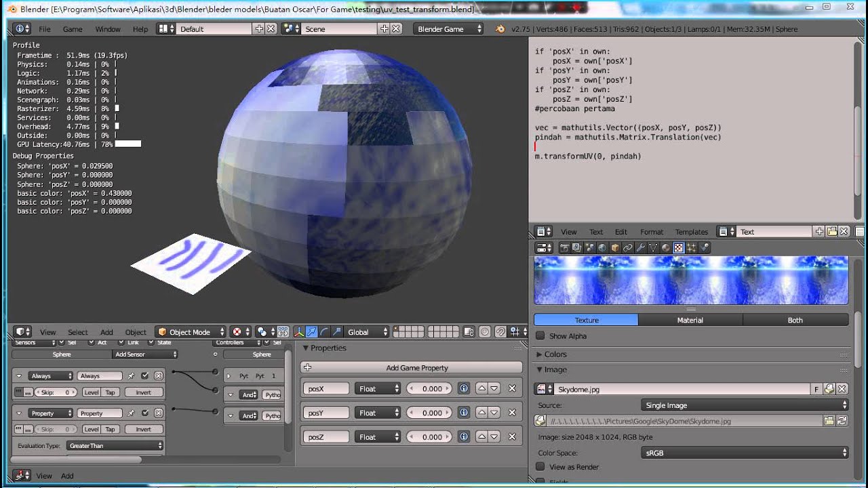868x488 pixels.
Task: Add a new scene
Action: pos(384,29)
